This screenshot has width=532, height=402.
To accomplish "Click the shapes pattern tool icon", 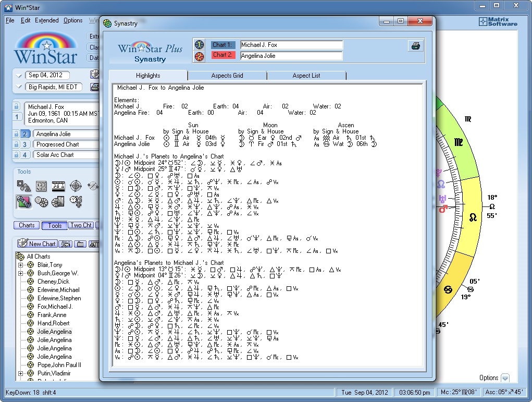I will click(x=24, y=186).
